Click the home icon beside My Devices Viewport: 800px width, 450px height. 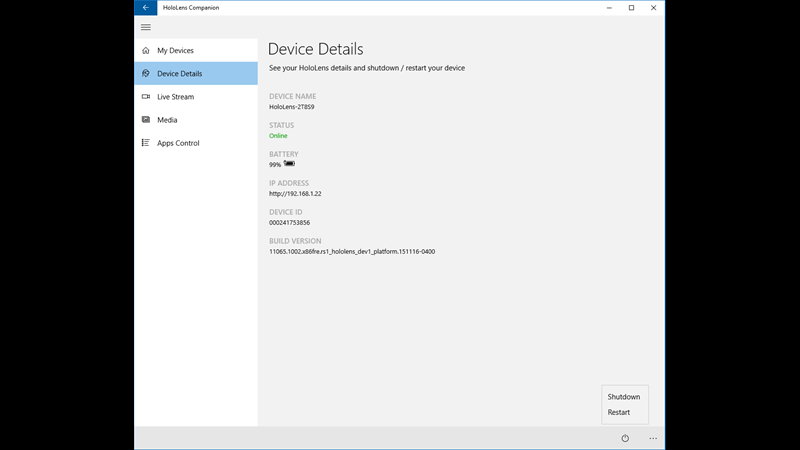coord(146,51)
